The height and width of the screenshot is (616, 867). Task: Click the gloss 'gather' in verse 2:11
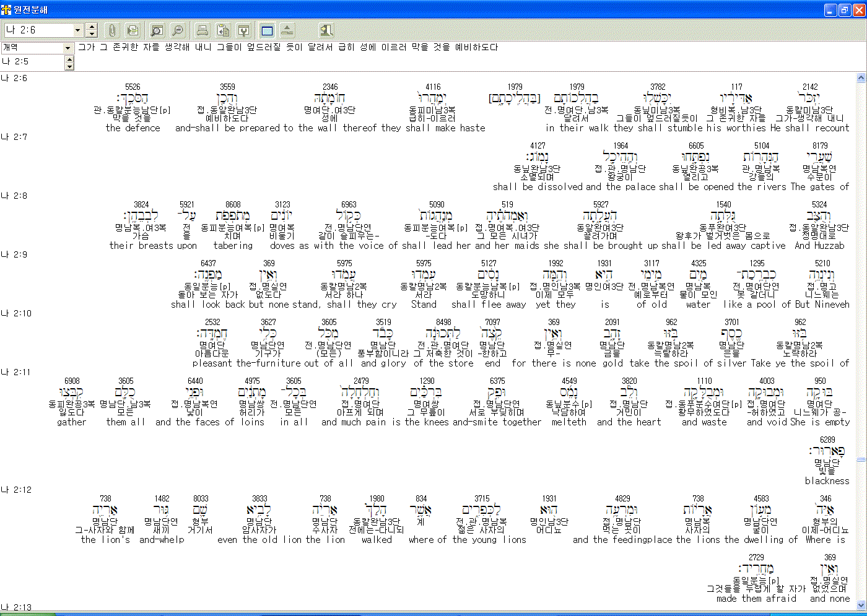[71, 422]
